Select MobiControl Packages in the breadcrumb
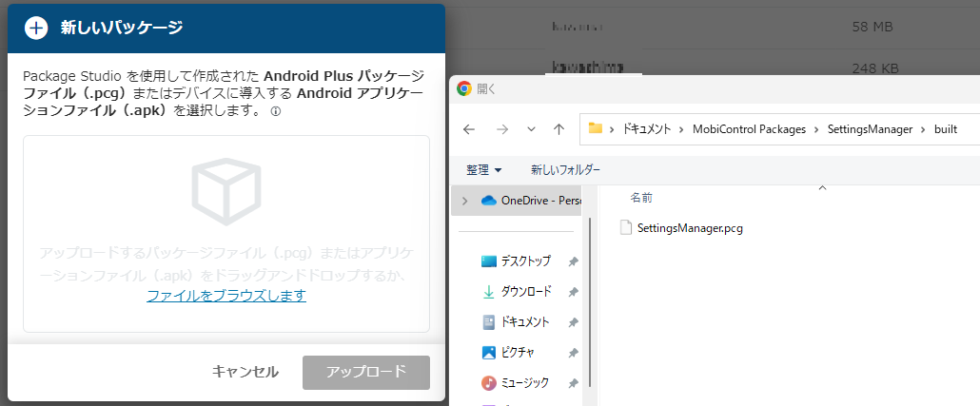Screen dimensions: 980x406 click(750, 129)
